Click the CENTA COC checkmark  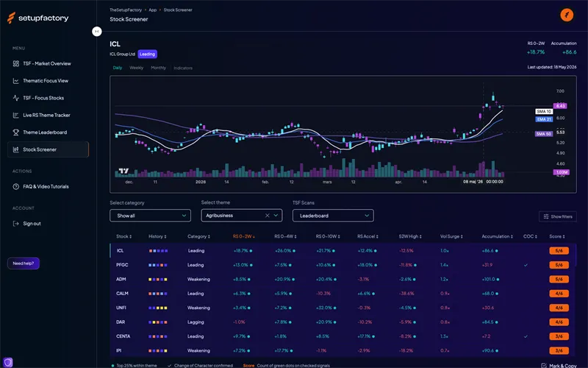[x=526, y=336]
